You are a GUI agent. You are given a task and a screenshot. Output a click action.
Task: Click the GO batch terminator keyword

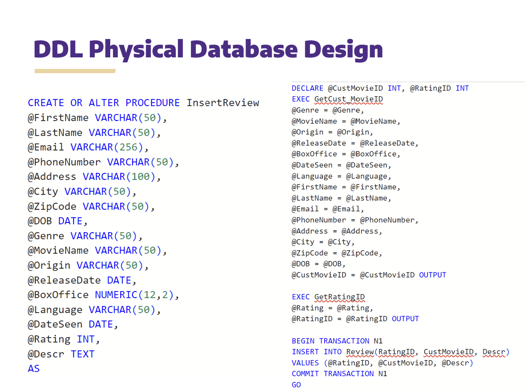pos(296,385)
